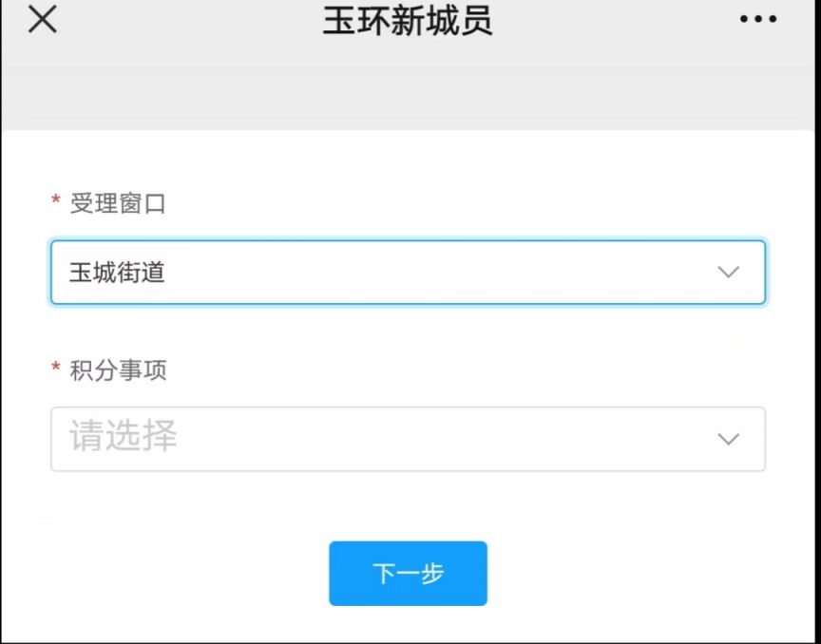This screenshot has height=644, width=821.
Task: Tap the 下一步 text on the button
Action: pos(408,574)
